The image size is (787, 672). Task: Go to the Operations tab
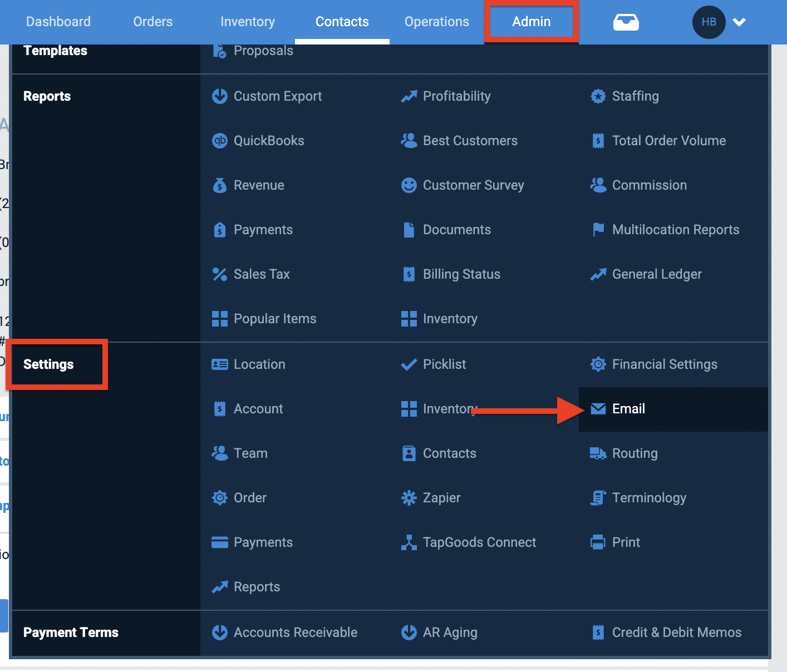pyautogui.click(x=437, y=22)
